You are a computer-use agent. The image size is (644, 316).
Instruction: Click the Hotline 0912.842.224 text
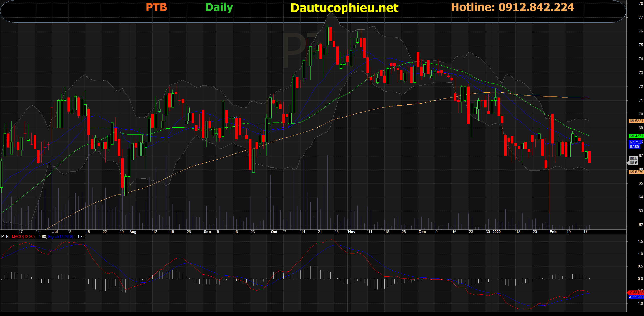click(x=512, y=7)
